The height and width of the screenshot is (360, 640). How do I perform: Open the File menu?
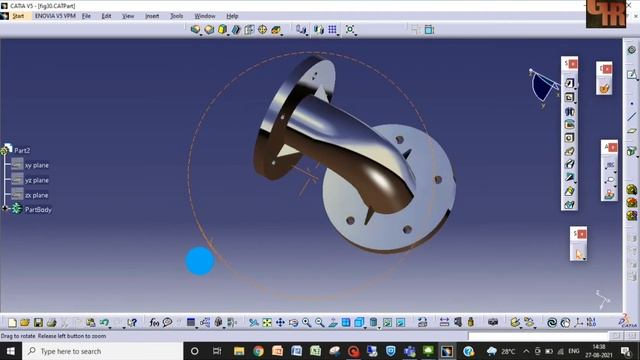pos(86,16)
